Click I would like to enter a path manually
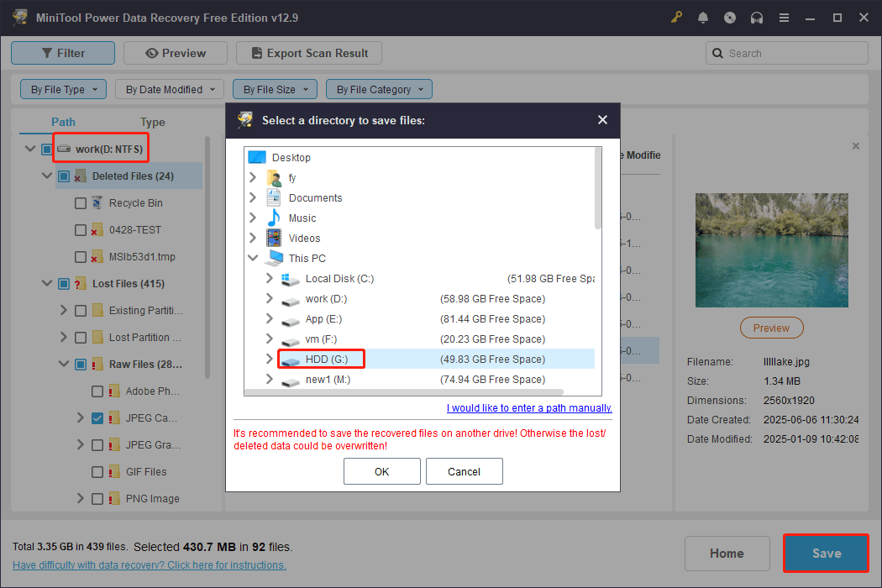 point(529,408)
